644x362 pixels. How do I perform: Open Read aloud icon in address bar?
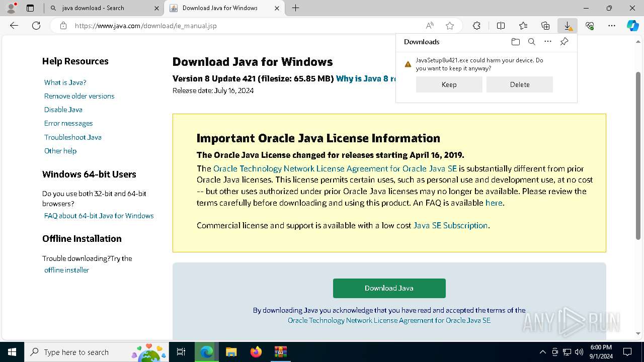[x=430, y=26]
